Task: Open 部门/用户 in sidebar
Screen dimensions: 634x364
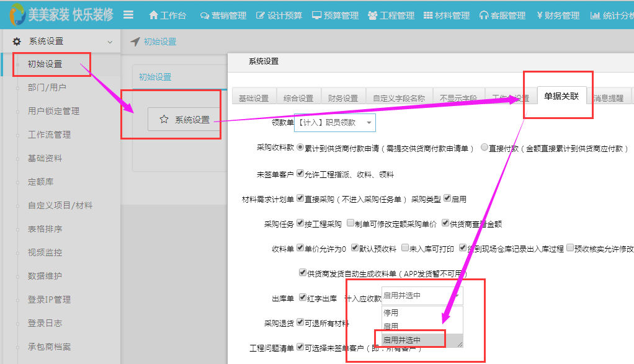Action: [x=47, y=88]
